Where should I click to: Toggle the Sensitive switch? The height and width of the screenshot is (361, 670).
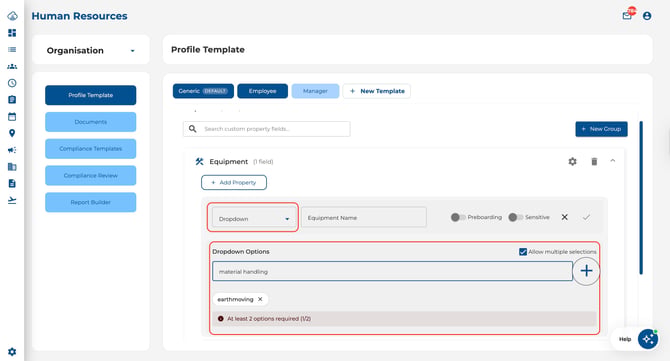point(516,217)
